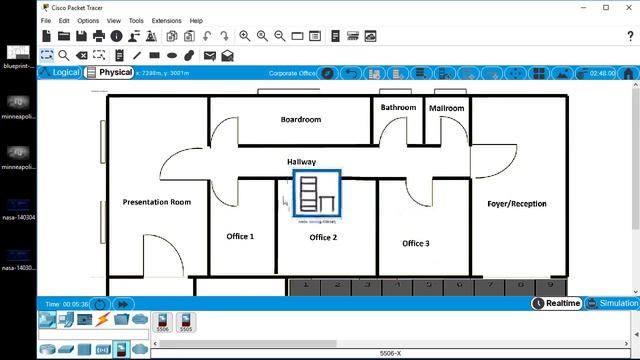Select the Place Note tool
The height and width of the screenshot is (360, 640).
(x=119, y=56)
